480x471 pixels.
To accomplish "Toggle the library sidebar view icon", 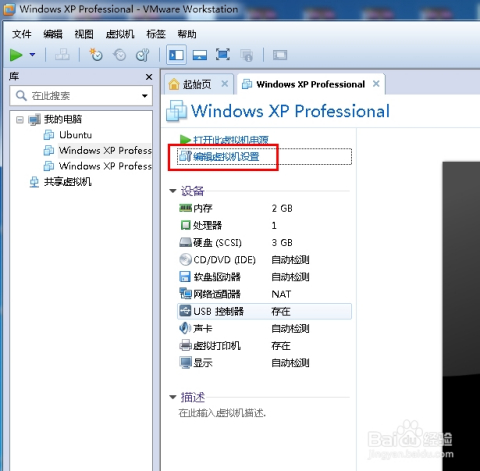I will [x=176, y=55].
